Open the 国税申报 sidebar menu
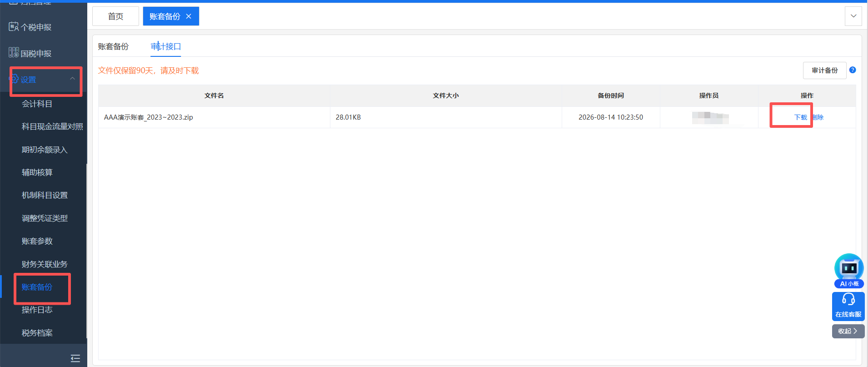This screenshot has width=868, height=367. point(36,54)
